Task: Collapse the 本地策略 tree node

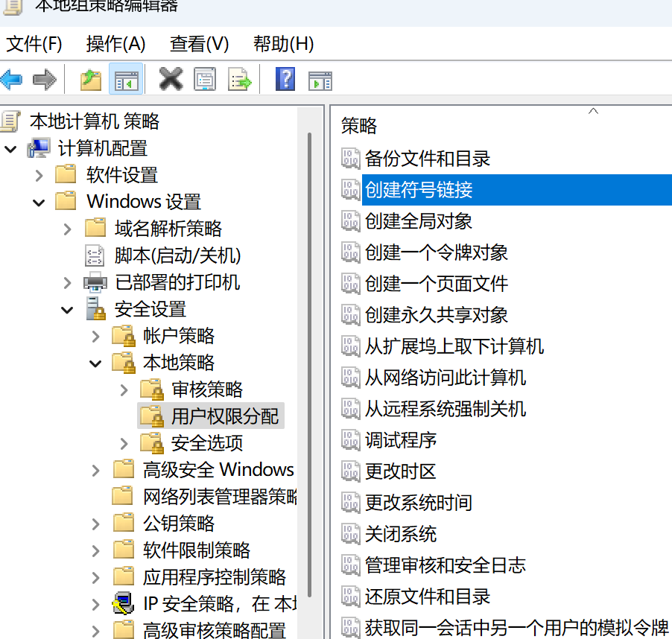Action: tap(95, 363)
